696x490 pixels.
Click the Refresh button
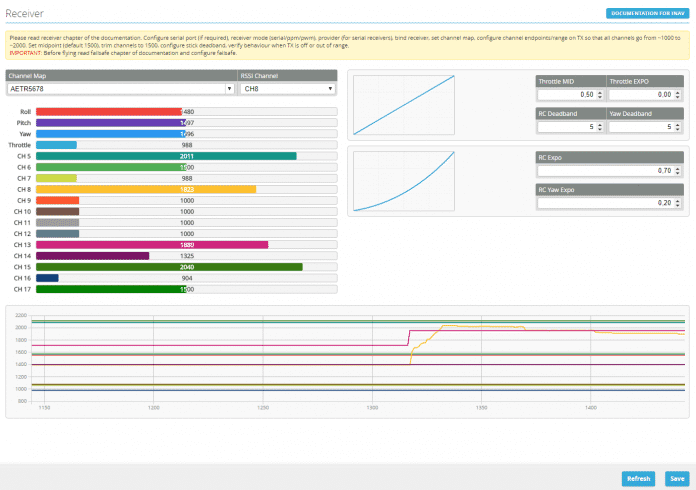point(639,478)
